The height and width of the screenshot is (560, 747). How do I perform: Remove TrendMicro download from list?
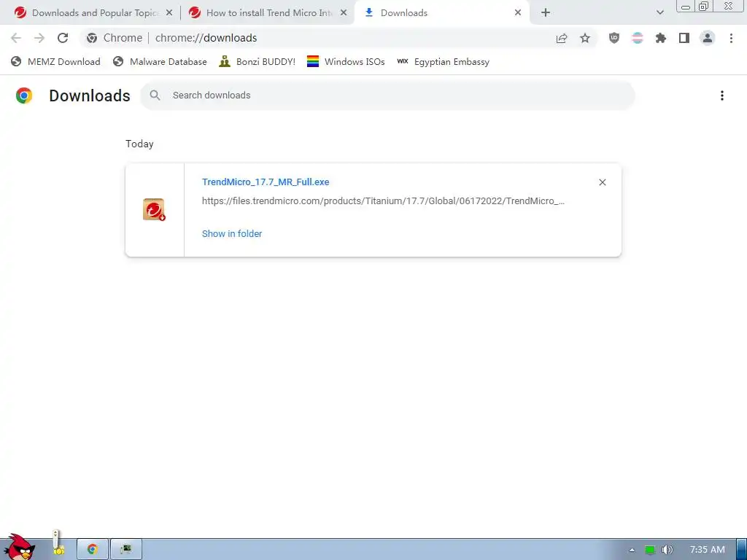pos(602,182)
